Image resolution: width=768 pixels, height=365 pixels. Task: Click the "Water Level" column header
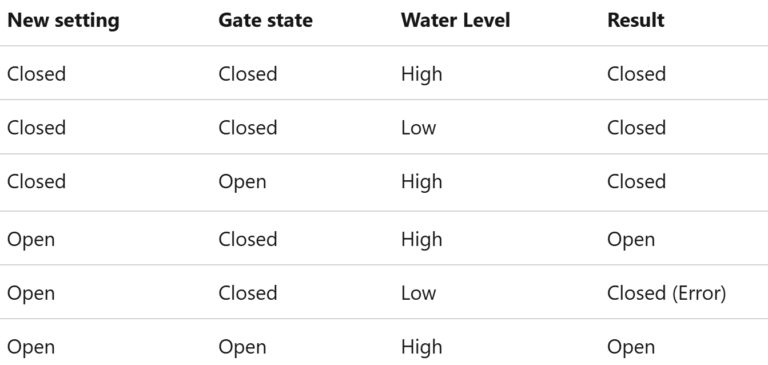point(456,21)
